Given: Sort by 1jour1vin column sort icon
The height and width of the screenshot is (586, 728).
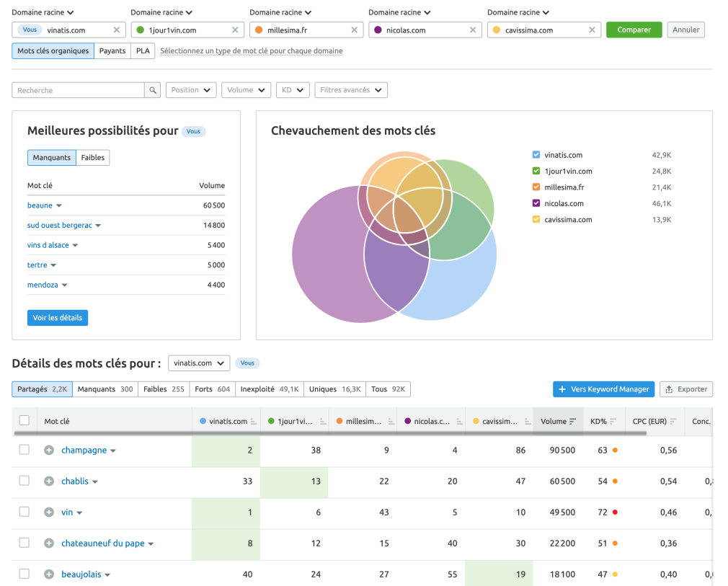Looking at the screenshot, I should [323, 421].
